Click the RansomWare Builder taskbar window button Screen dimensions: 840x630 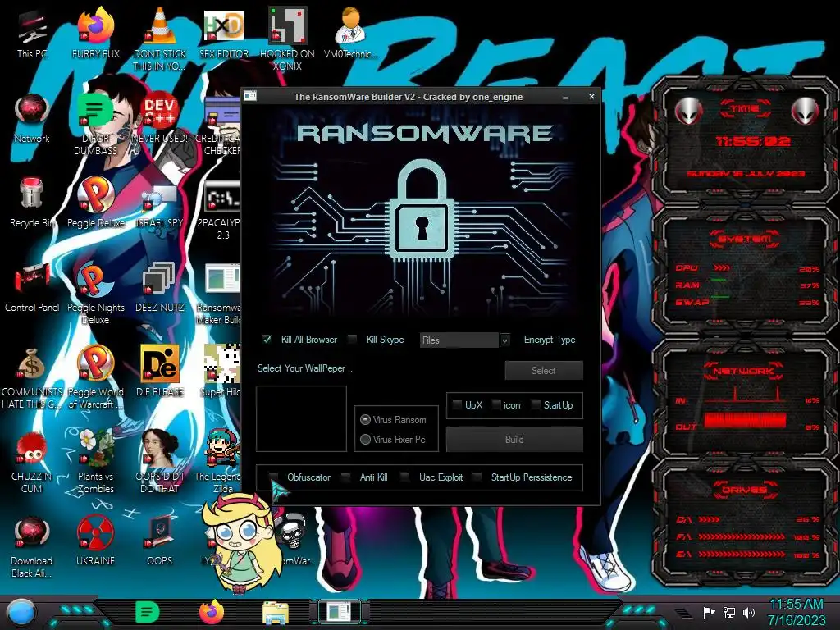[339, 612]
